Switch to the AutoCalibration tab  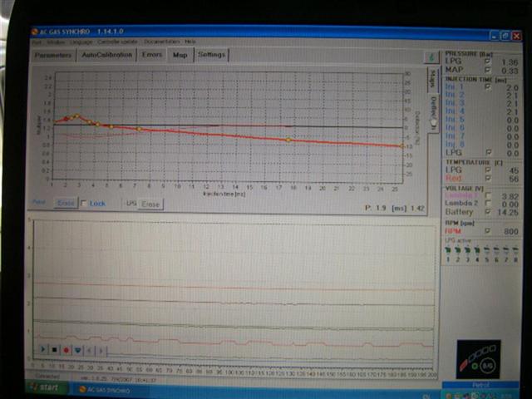click(106, 55)
